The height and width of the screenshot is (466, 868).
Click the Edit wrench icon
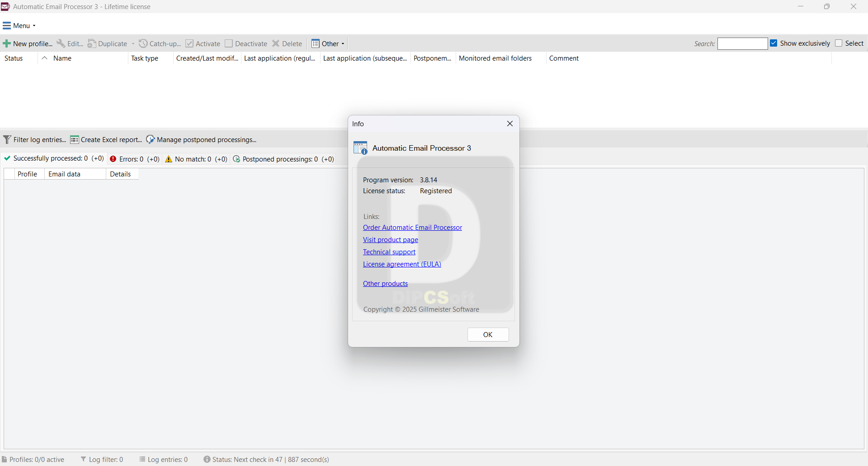coord(61,43)
